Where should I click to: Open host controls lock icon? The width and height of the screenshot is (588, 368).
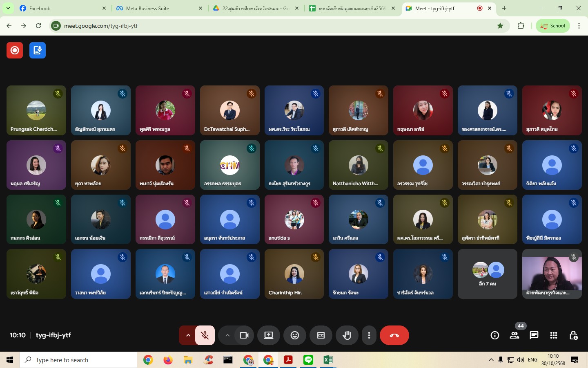coord(573,336)
